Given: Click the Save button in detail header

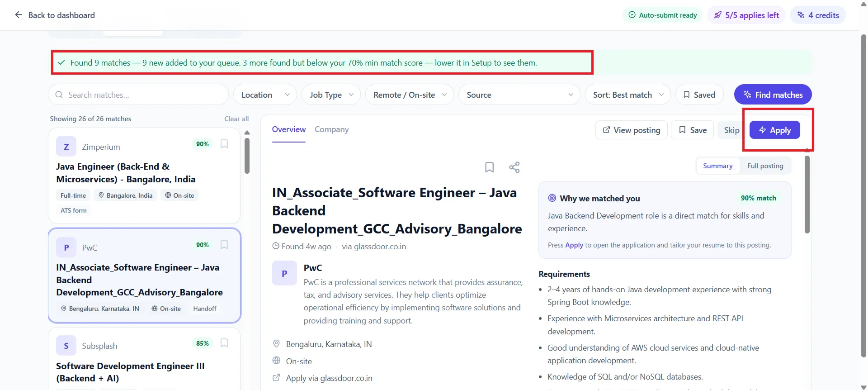Looking at the screenshot, I should tap(693, 130).
